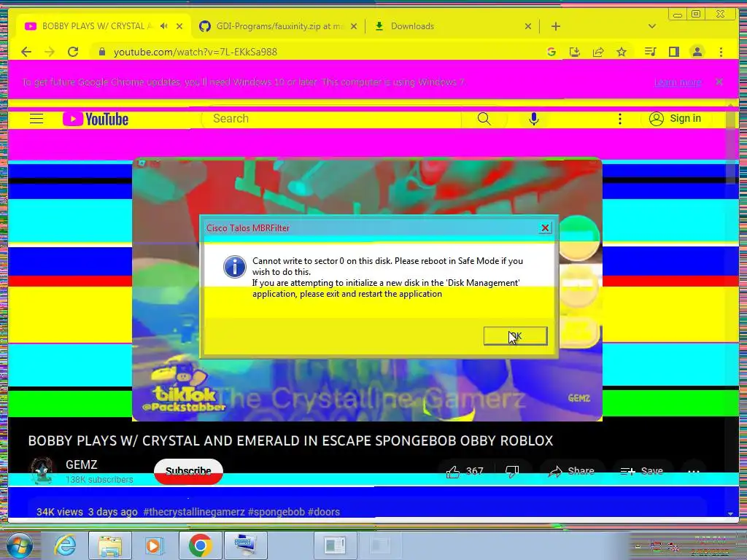The image size is (747, 560).
Task: Subscribe to GEMZ
Action: (x=188, y=472)
